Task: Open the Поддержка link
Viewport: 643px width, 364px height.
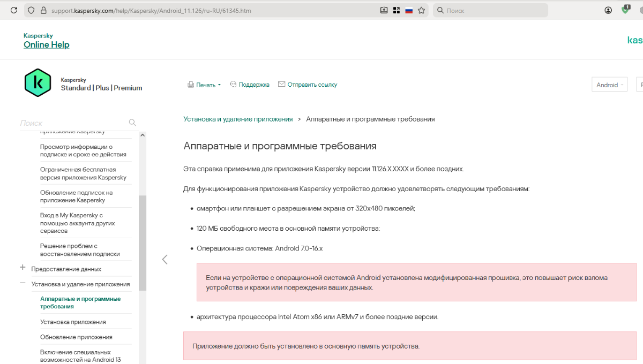Action: 254,85
